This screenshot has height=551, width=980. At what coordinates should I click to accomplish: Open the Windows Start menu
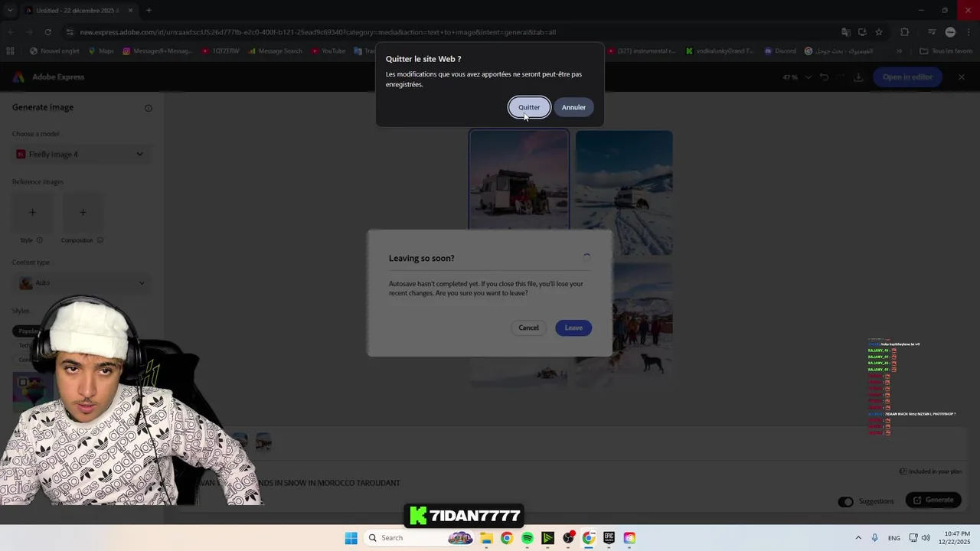tap(351, 538)
